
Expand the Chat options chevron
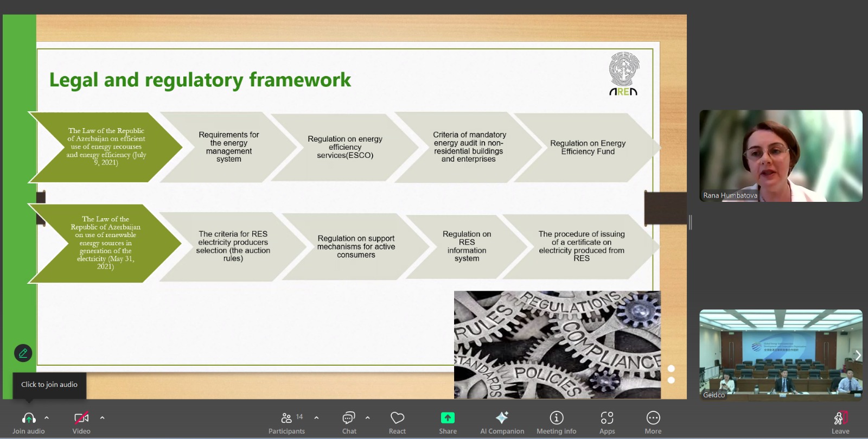(x=367, y=418)
